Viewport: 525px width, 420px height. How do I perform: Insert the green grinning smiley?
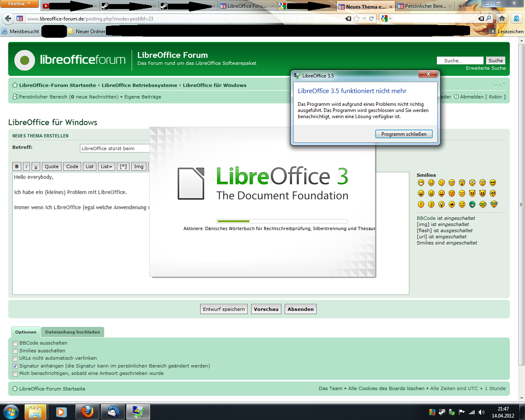[x=472, y=204]
